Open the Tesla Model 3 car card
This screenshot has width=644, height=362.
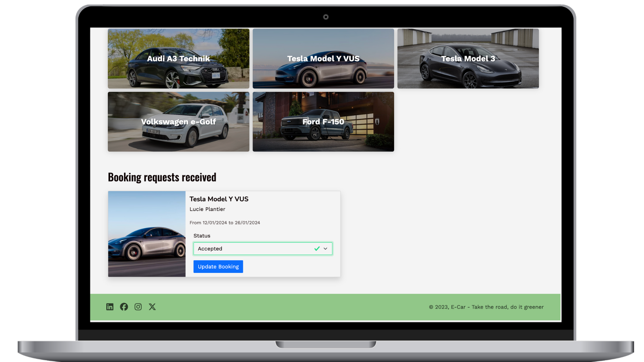(x=468, y=58)
